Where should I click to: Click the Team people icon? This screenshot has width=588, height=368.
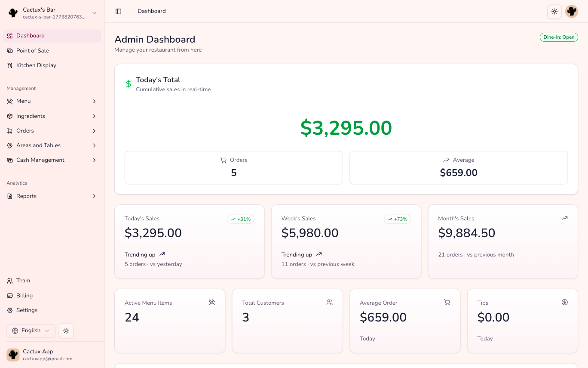click(10, 281)
